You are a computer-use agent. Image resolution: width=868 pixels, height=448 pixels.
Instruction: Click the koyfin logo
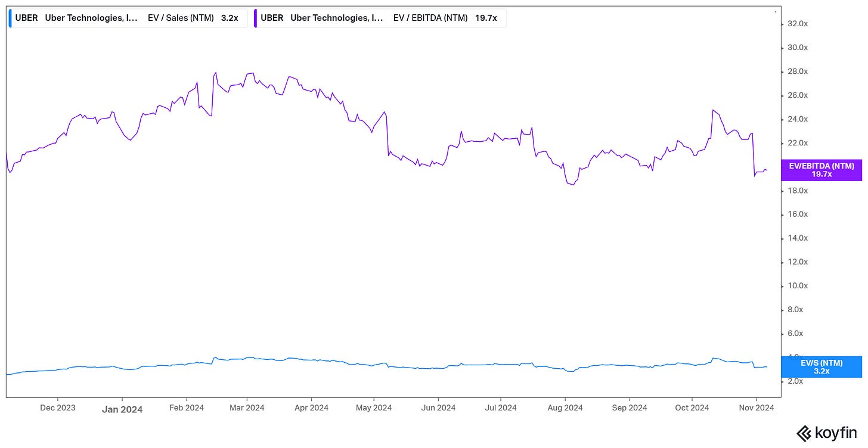pyautogui.click(x=828, y=434)
